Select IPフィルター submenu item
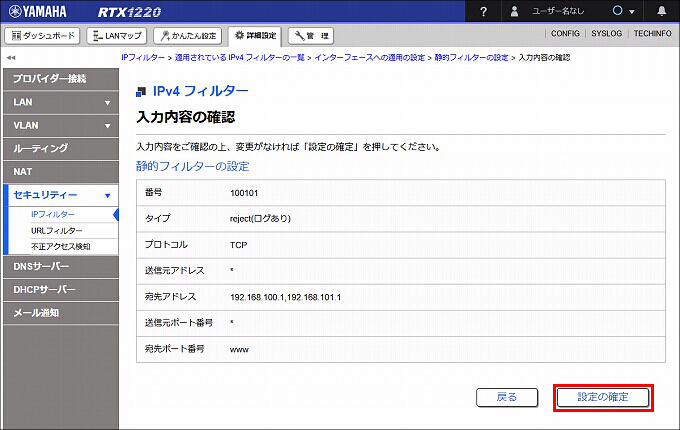680x430 pixels. [52, 214]
